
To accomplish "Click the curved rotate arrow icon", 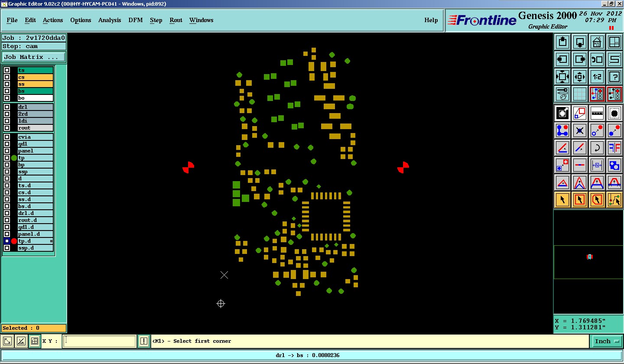I will [597, 148].
